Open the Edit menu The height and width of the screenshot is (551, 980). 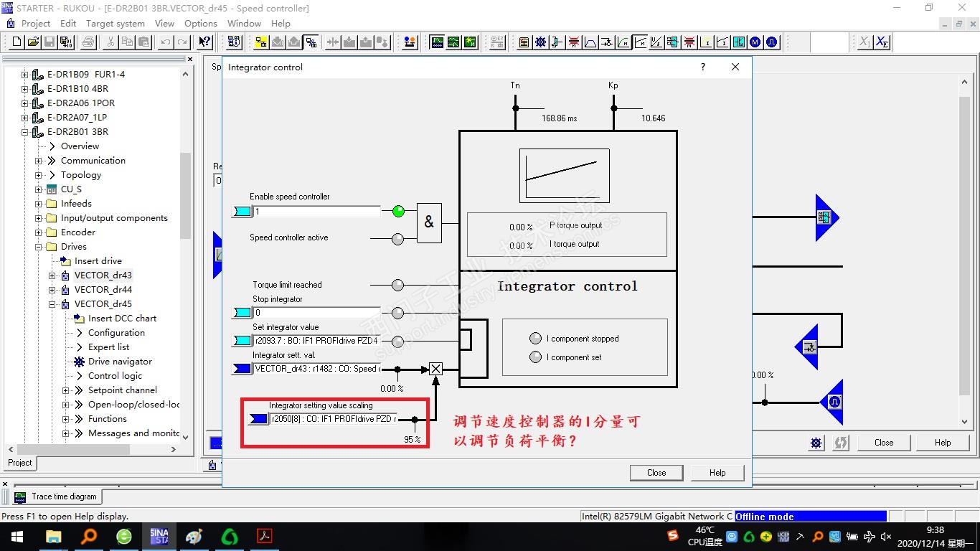[x=68, y=23]
